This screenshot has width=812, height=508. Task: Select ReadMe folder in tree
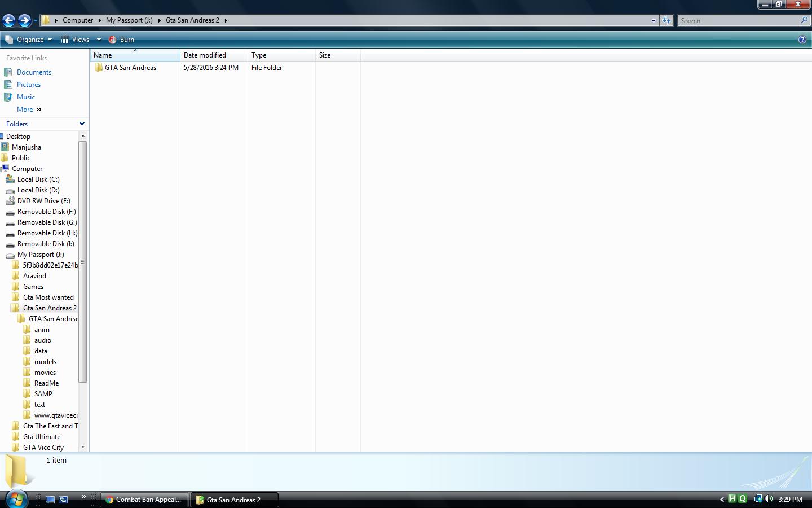[x=46, y=383]
